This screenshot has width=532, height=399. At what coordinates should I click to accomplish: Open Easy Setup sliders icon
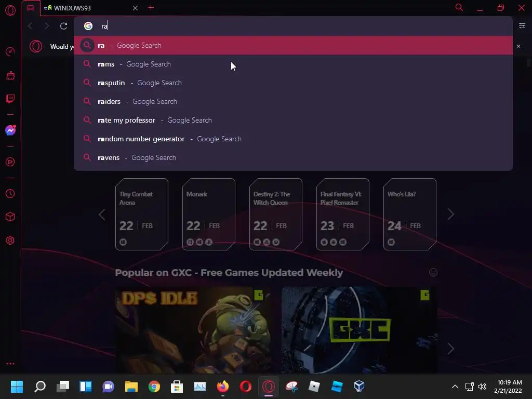click(x=522, y=26)
